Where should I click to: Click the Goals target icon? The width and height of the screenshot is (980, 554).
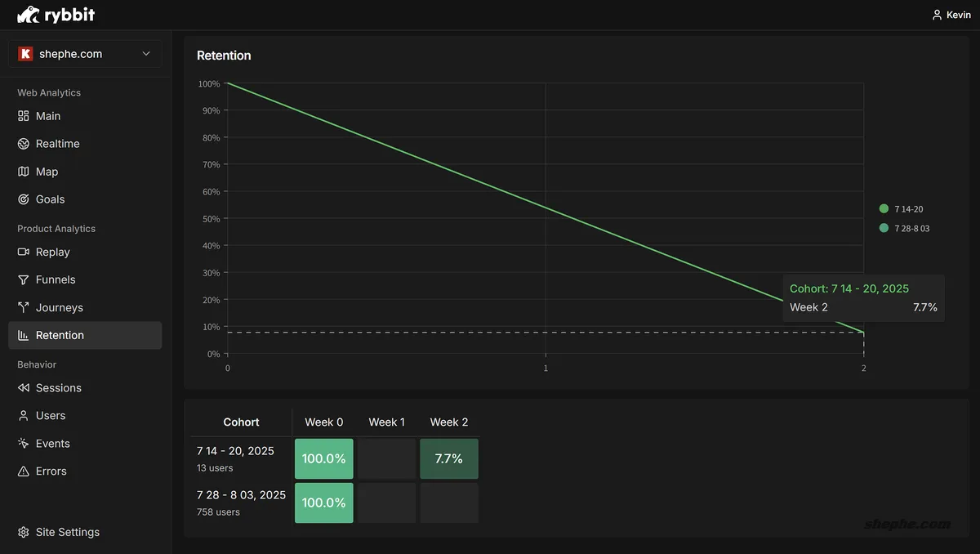24,199
